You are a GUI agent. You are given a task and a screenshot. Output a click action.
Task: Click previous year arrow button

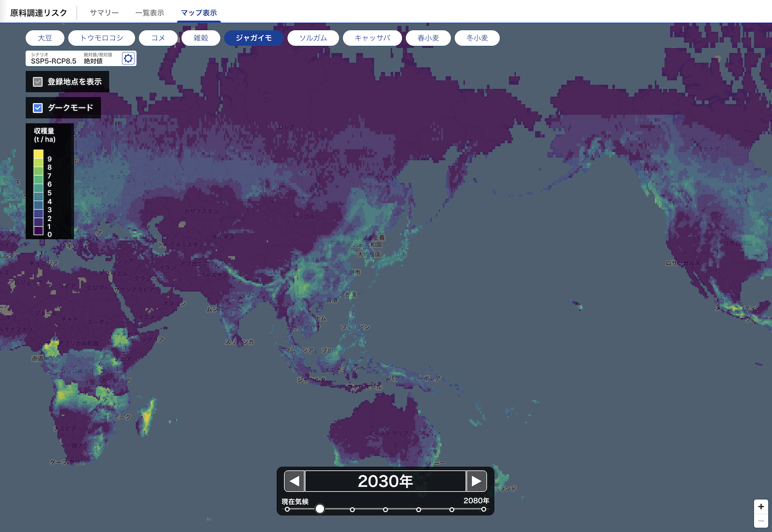(294, 481)
